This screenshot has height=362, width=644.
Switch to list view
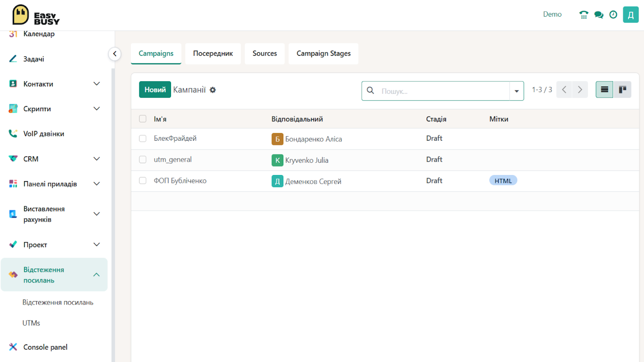tap(604, 90)
